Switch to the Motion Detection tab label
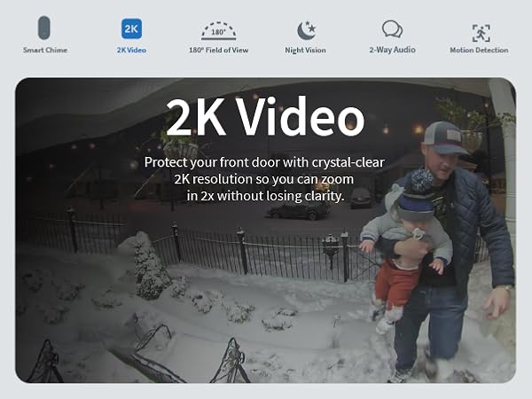Image resolution: width=532 pixels, height=399 pixels. click(479, 50)
